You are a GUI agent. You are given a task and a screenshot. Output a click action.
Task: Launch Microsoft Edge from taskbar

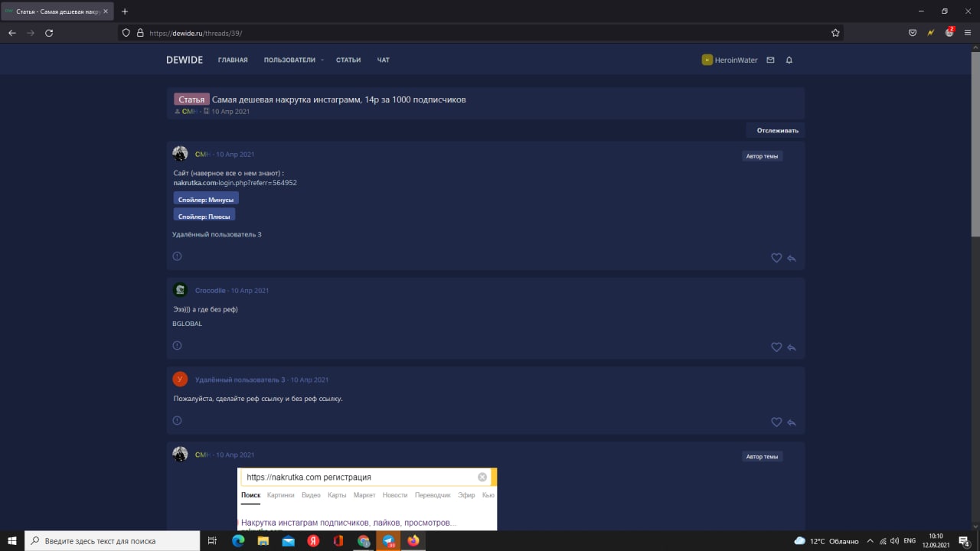(238, 540)
